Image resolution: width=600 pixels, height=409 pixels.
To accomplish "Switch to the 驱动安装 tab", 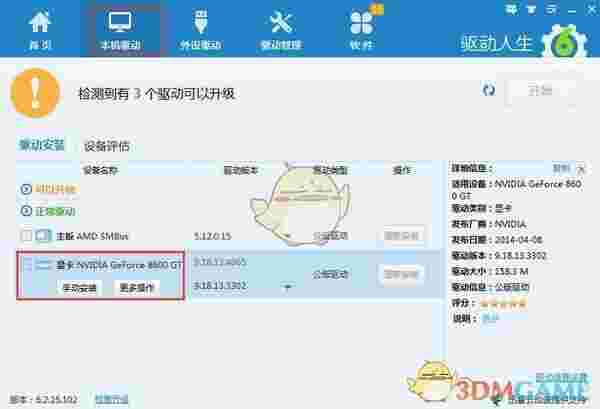I will click(42, 145).
